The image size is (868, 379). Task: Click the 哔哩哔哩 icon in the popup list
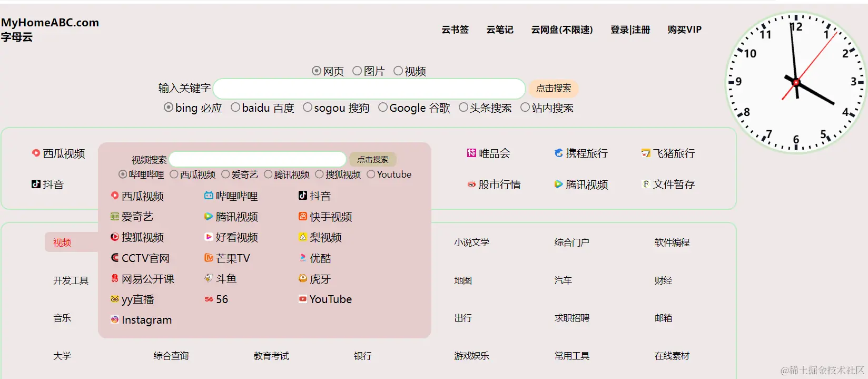pyautogui.click(x=209, y=196)
